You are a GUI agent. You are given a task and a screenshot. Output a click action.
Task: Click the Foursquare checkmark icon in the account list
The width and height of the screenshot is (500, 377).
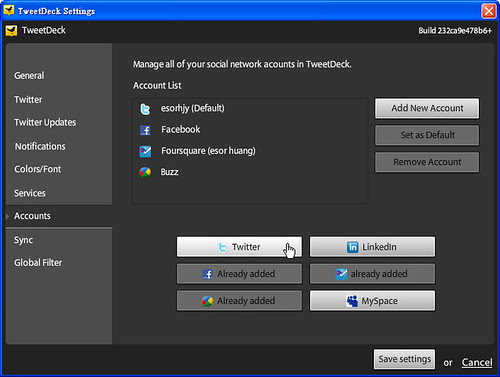point(145,151)
